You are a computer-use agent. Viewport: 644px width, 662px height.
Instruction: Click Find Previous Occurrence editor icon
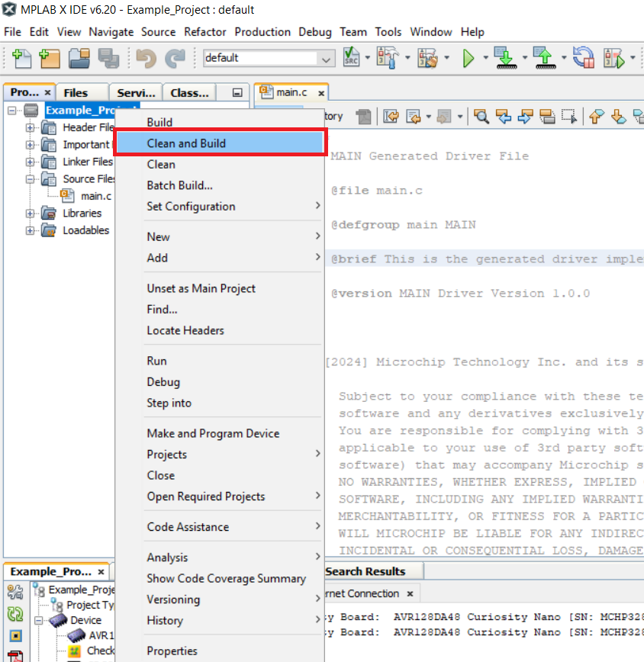pyautogui.click(x=504, y=116)
